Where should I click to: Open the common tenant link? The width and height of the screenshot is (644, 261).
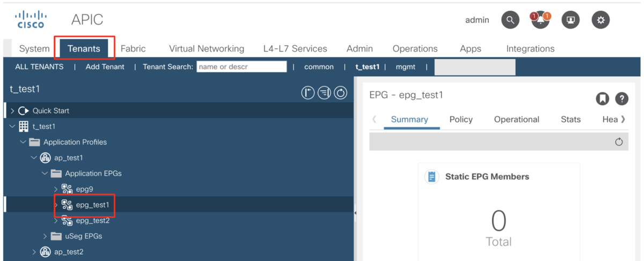pyautogui.click(x=319, y=67)
